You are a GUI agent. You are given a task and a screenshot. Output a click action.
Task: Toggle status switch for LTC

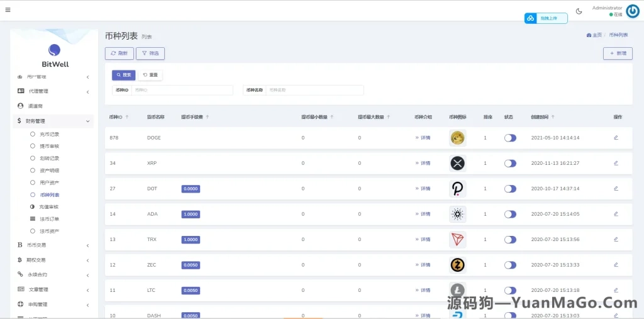(510, 291)
